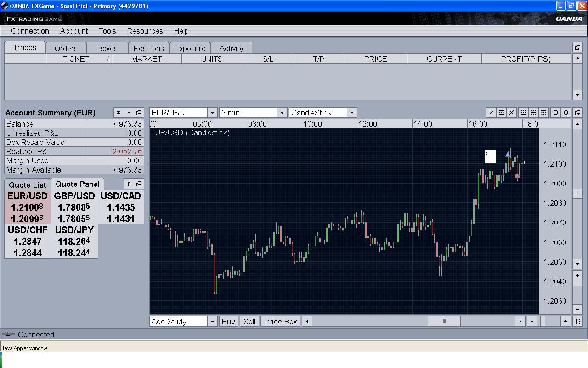Click the horizontal chart scrollbar thumb
588x368 pixels.
point(444,322)
